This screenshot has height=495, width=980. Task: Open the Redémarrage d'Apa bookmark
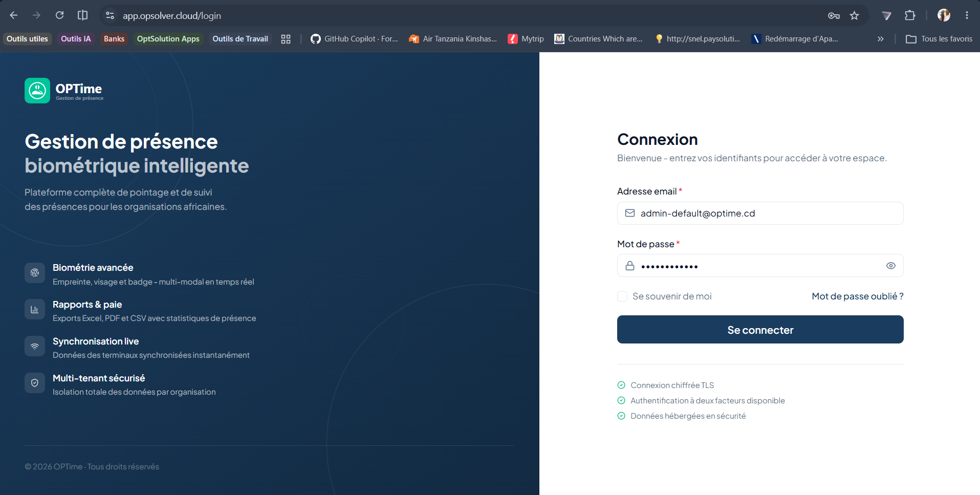[795, 39]
